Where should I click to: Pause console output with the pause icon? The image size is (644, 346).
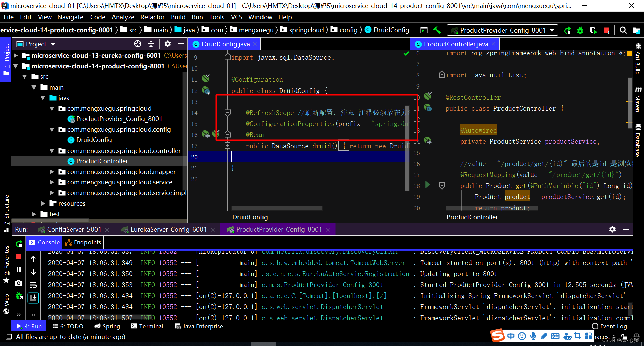point(19,269)
